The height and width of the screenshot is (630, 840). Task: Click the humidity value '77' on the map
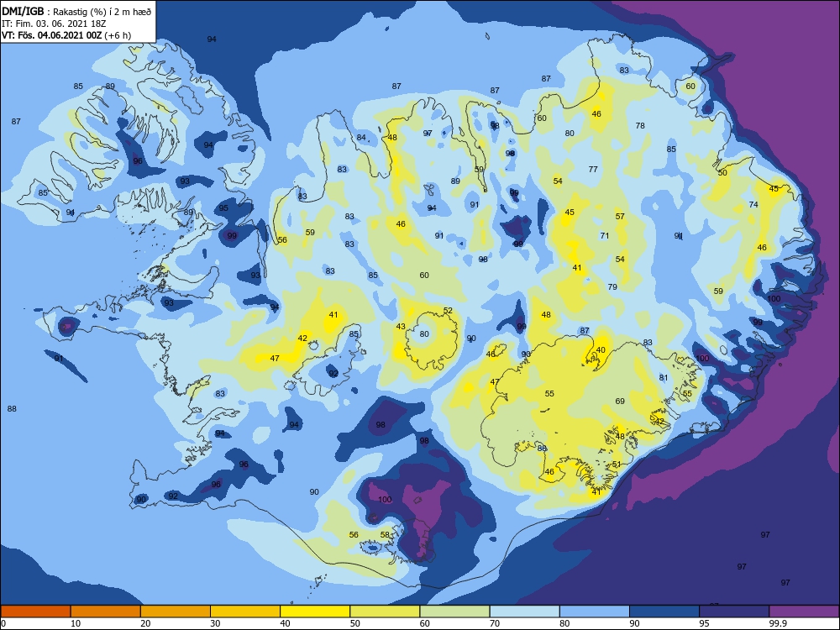[x=593, y=170]
